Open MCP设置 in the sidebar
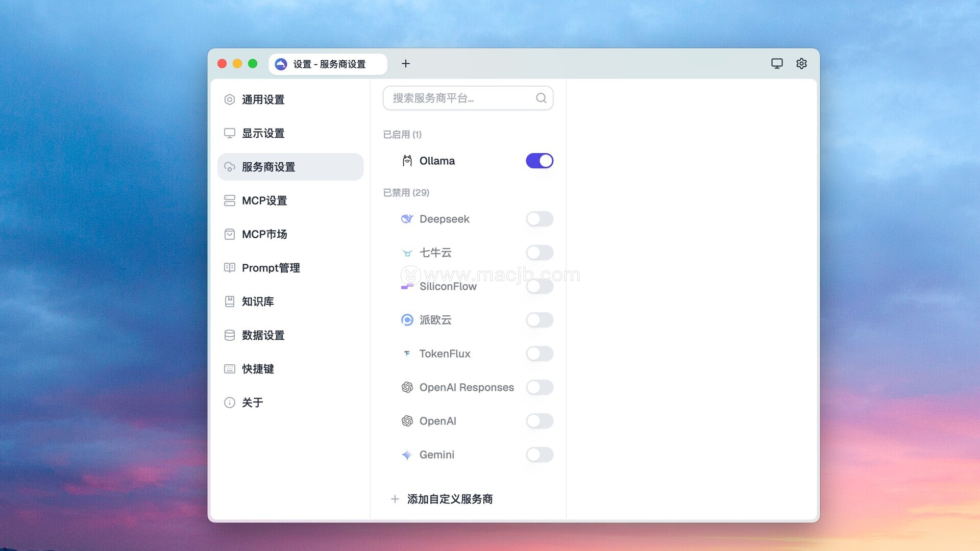The height and width of the screenshot is (551, 980). coord(264,201)
